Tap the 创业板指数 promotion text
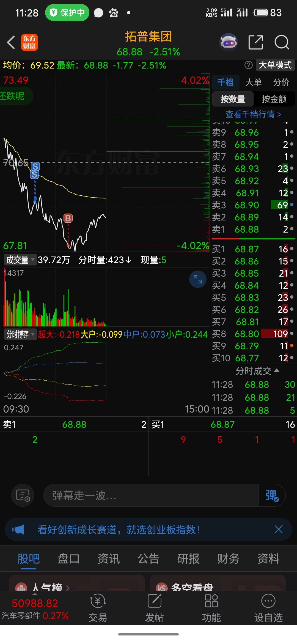The image size is (297, 644). (119, 530)
